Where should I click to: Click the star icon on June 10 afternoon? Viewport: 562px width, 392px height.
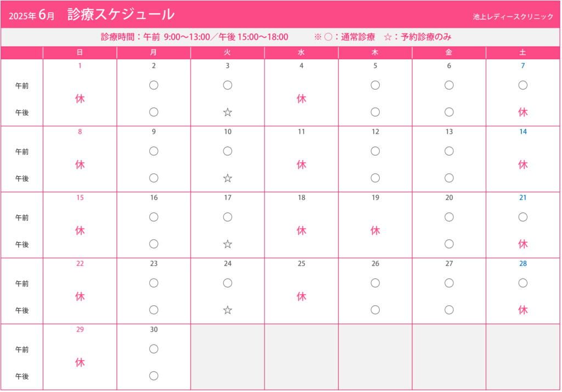[x=228, y=178]
